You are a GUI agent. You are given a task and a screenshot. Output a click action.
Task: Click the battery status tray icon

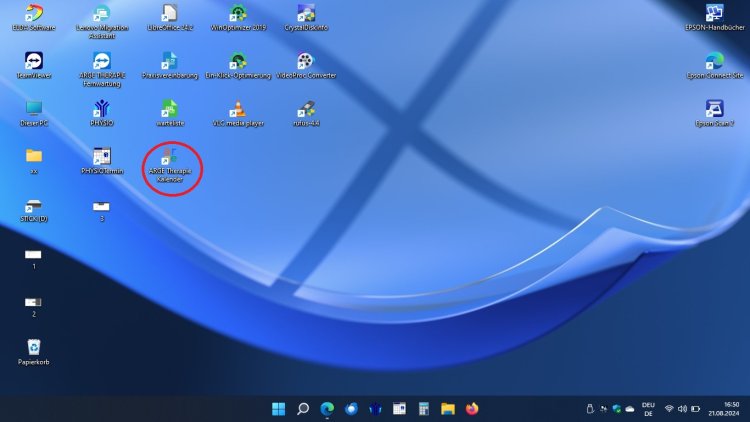(x=696, y=409)
